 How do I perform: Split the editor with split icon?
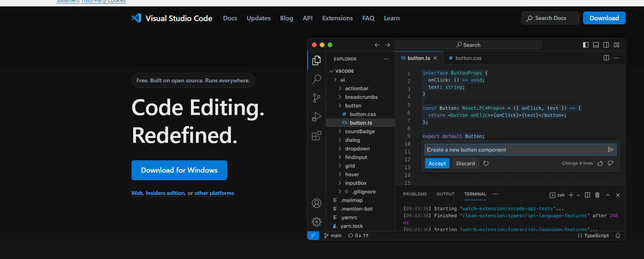tap(606, 58)
